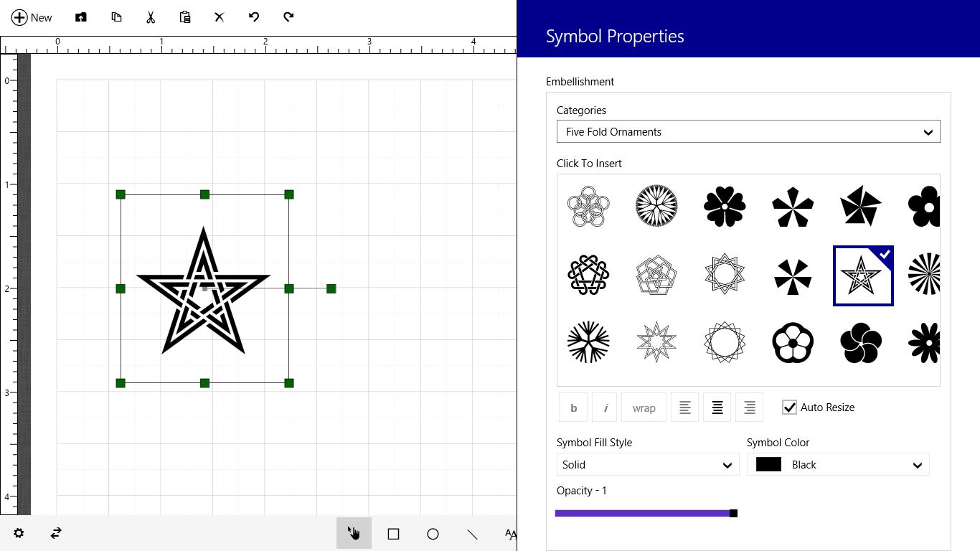Click the bottom-right green resize handle
The height and width of the screenshot is (551, 980).
pyautogui.click(x=289, y=383)
